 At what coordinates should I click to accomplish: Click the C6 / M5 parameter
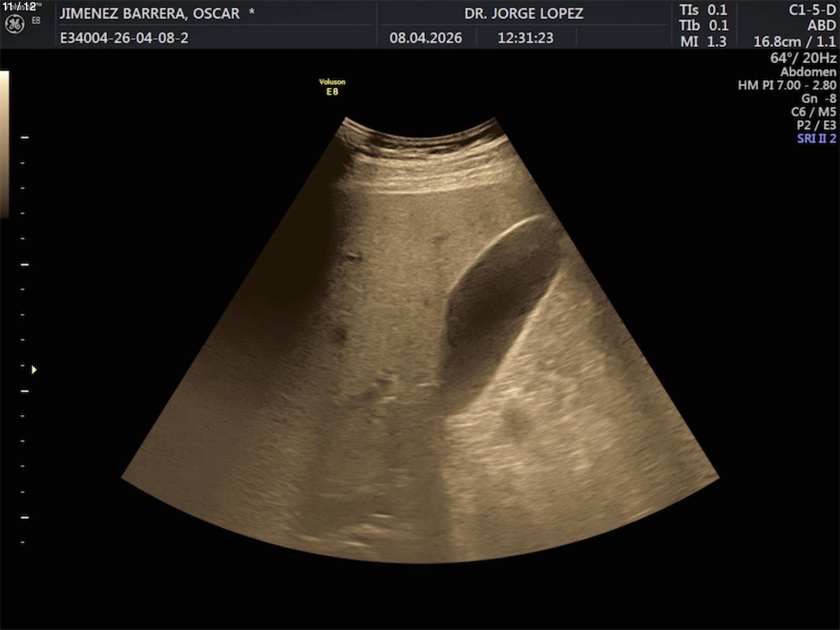coord(813,112)
